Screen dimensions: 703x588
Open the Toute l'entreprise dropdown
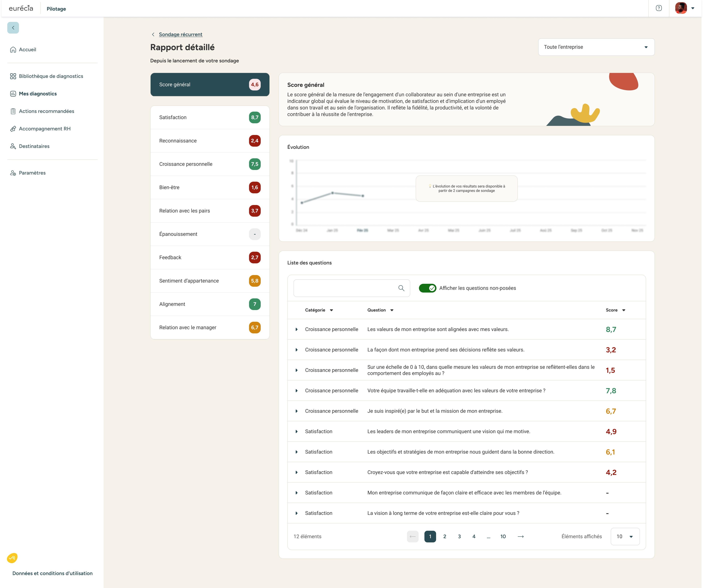[596, 47]
